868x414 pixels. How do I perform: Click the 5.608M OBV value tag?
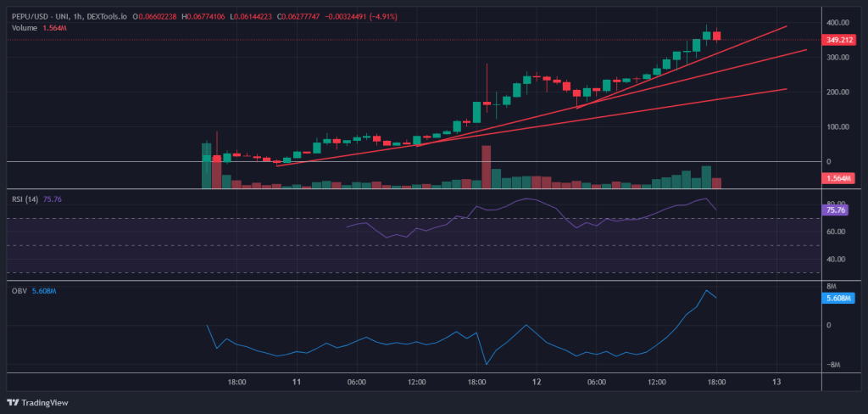pos(838,298)
